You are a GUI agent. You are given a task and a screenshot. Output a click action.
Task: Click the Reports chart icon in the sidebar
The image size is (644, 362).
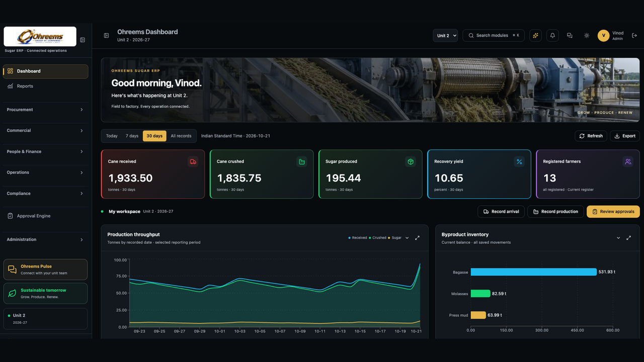(x=10, y=86)
